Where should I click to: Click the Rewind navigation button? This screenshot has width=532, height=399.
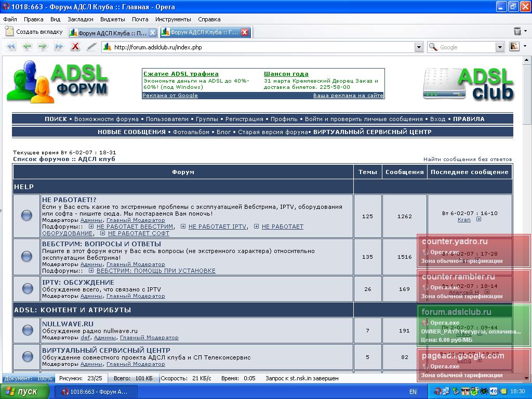tap(10, 46)
